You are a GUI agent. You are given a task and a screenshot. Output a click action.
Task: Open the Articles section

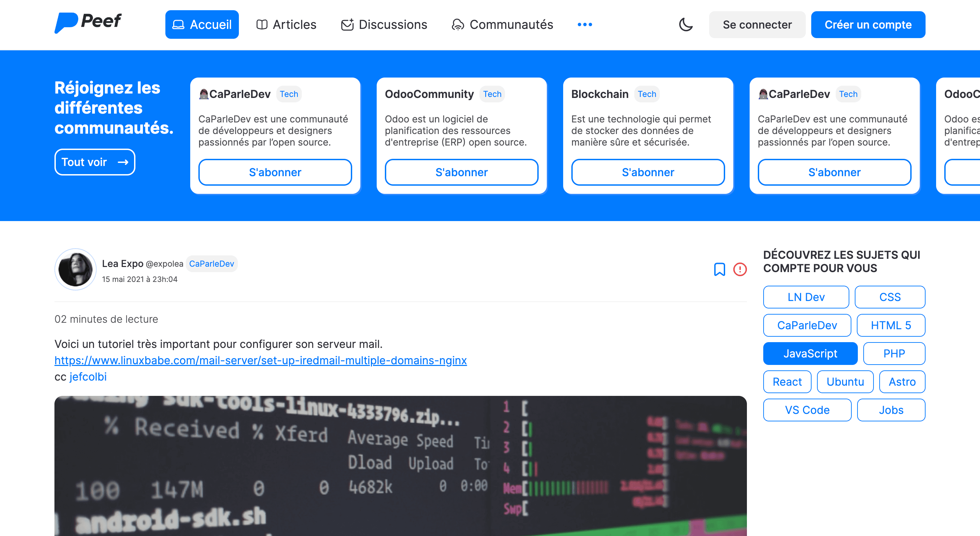click(x=286, y=25)
